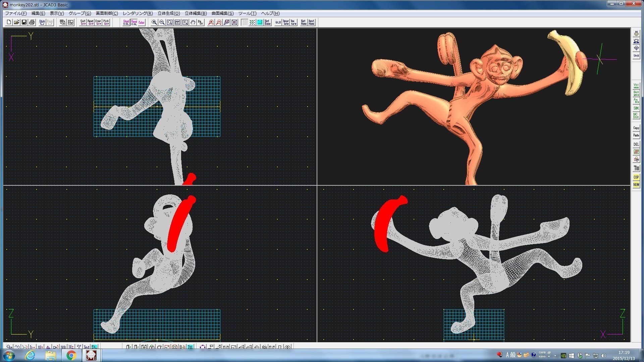
Task: Click the Zoom Out magnifier icon
Action: click(162, 22)
